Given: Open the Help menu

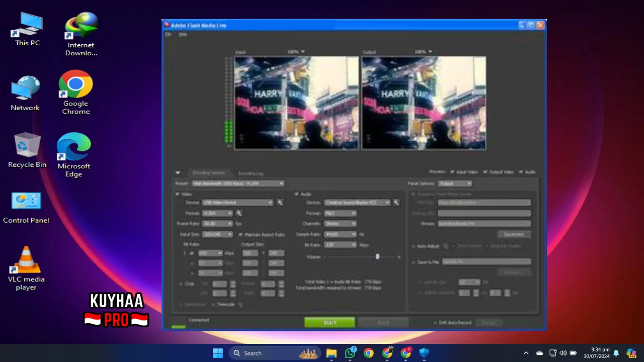Looking at the screenshot, I should [x=183, y=35].
